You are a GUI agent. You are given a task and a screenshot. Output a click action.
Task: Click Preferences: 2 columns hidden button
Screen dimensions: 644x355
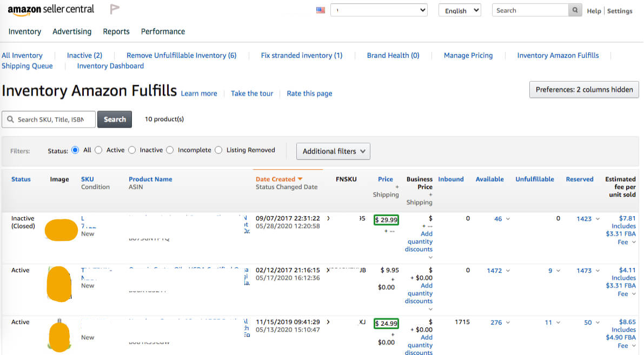click(x=584, y=90)
